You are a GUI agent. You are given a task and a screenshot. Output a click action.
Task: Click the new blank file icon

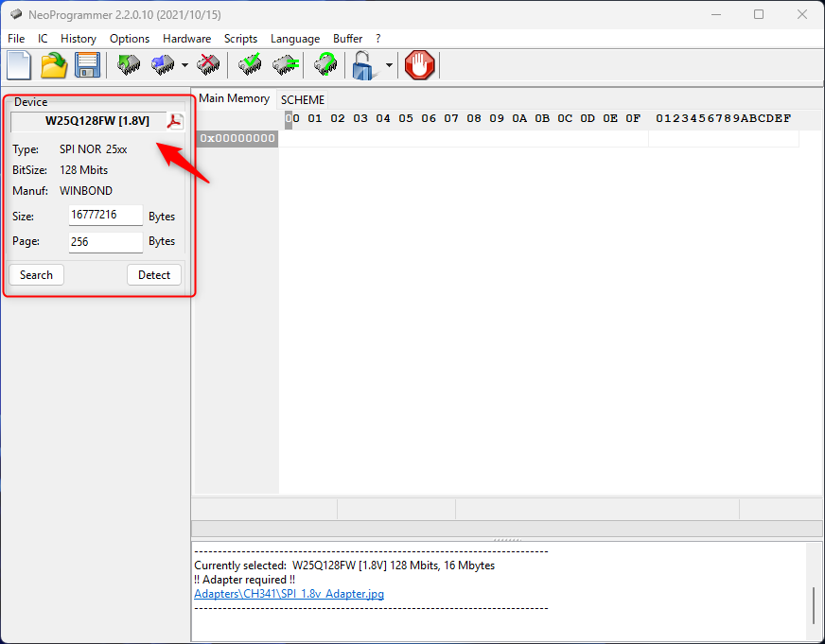click(x=19, y=65)
